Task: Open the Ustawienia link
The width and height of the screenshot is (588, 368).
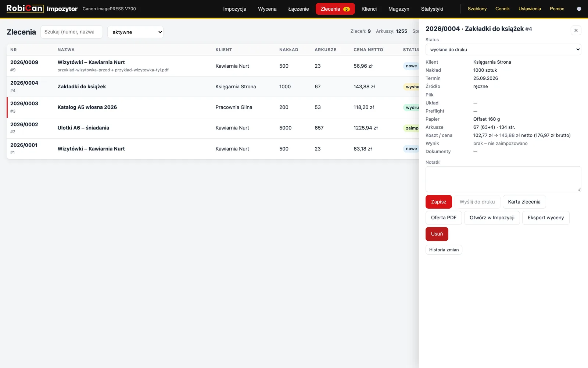Action: 530,9
